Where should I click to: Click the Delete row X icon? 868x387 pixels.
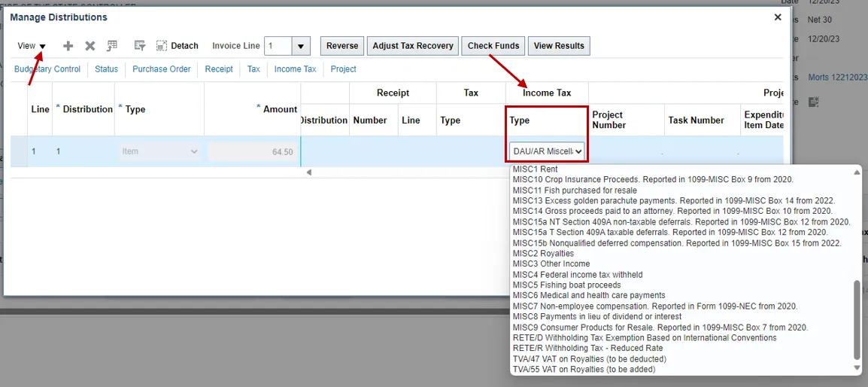(x=90, y=46)
